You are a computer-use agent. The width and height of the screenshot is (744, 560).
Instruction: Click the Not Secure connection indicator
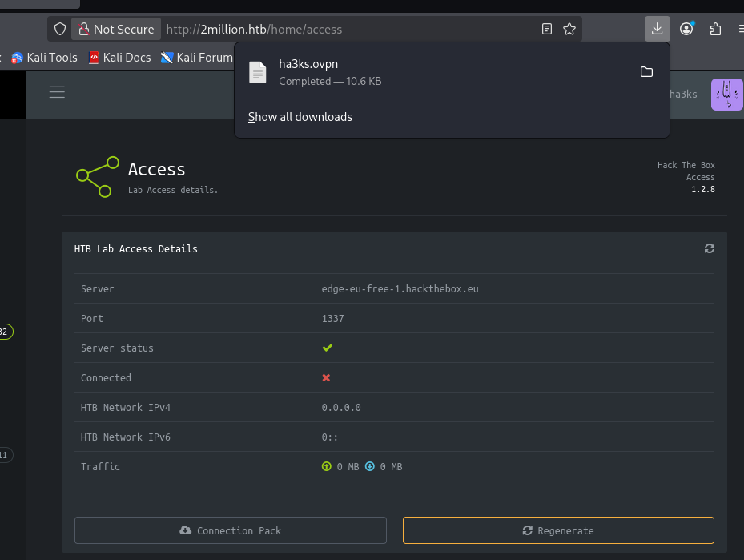(116, 29)
